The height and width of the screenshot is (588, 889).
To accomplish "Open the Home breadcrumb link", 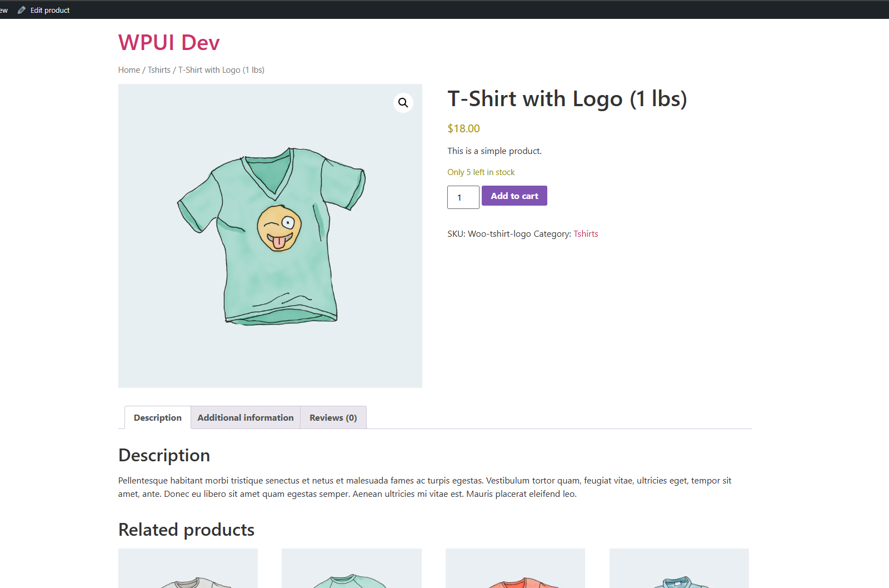I will tap(128, 69).
